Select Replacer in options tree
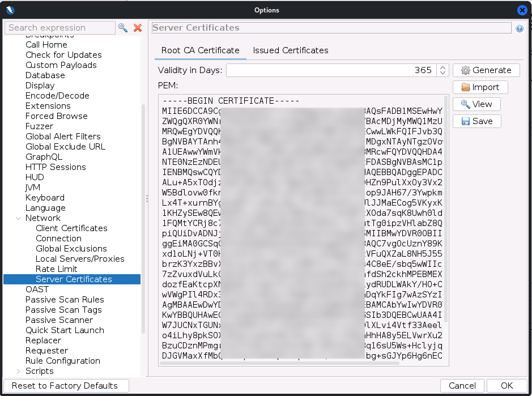 (44, 340)
